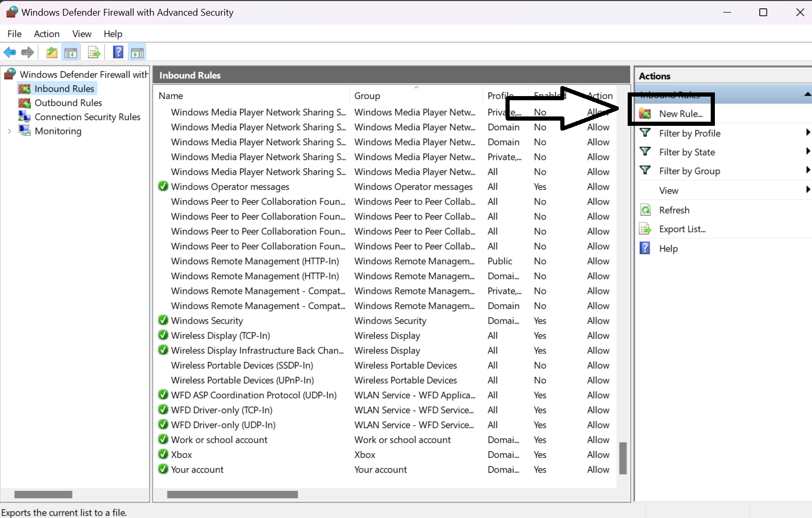Open the File menu
Image resolution: width=812 pixels, height=518 pixels.
(x=15, y=34)
